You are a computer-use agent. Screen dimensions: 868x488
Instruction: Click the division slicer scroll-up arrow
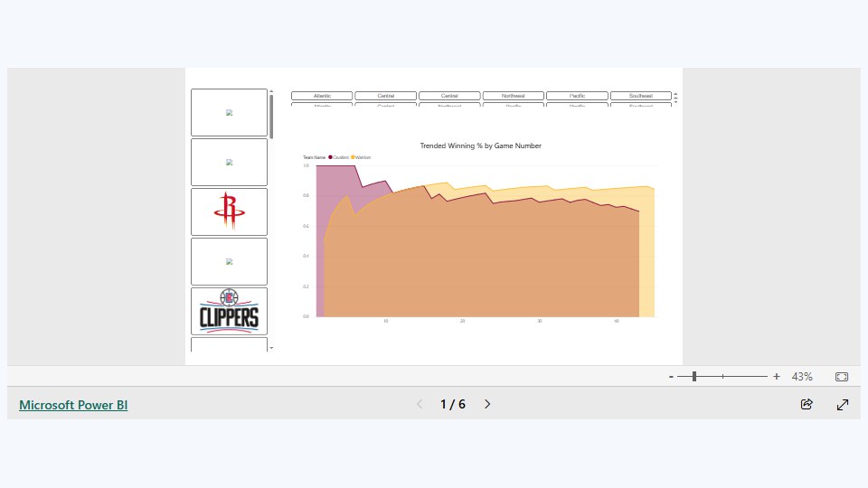675,94
